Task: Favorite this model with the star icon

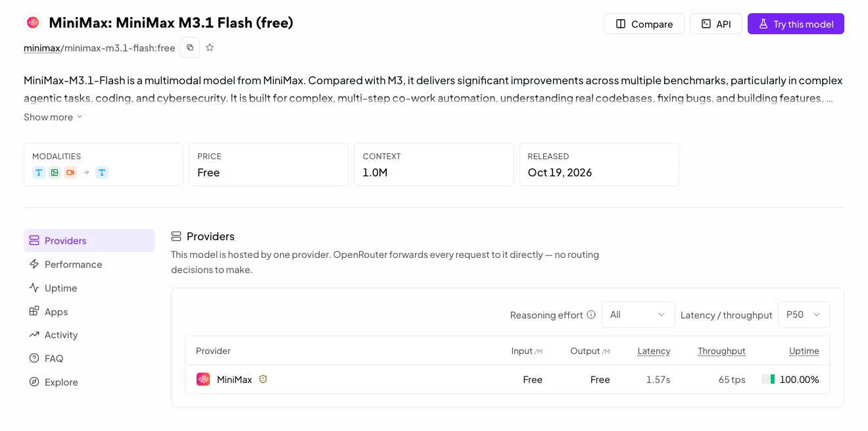Action: [210, 47]
